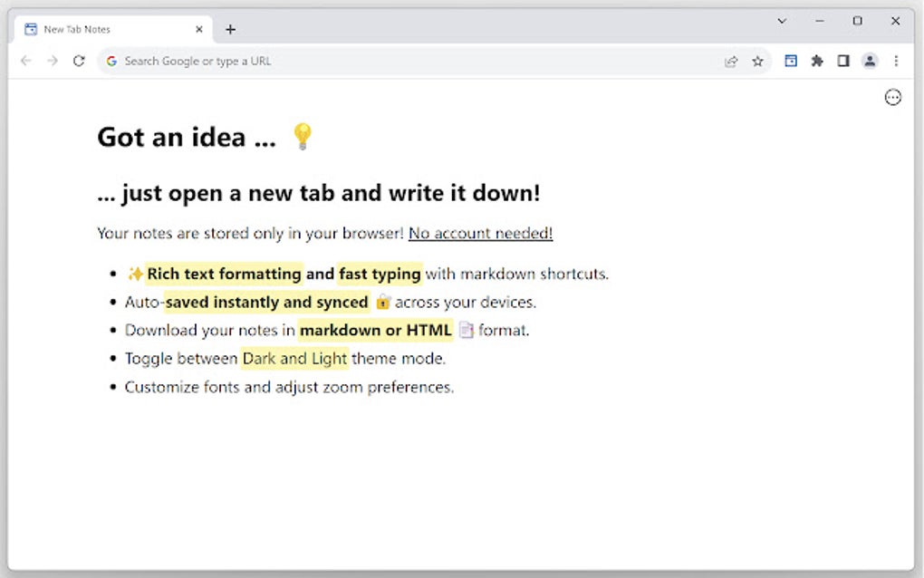Click the document emoji after markdown or HTML

466,330
